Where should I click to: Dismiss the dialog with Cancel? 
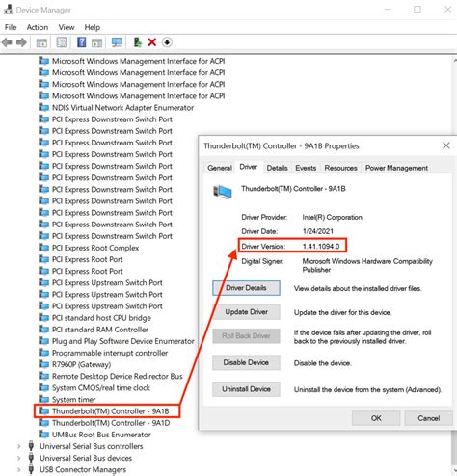(429, 418)
